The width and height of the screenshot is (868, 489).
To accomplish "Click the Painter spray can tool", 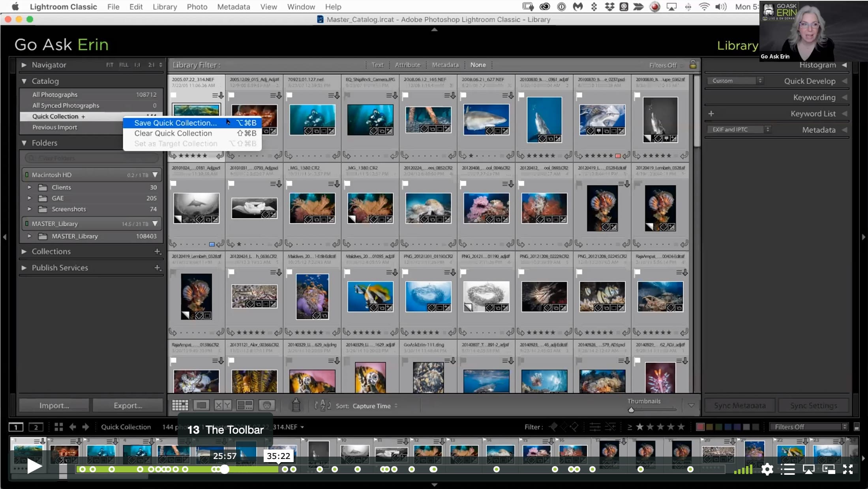I will click(x=296, y=405).
